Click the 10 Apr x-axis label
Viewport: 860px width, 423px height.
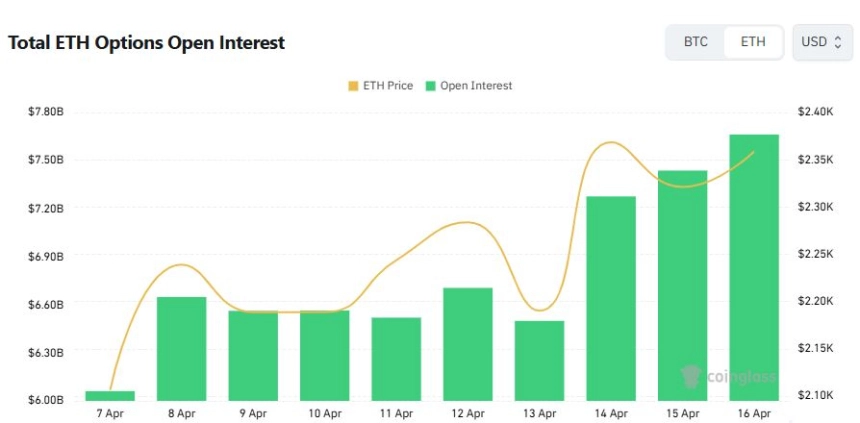click(x=324, y=413)
